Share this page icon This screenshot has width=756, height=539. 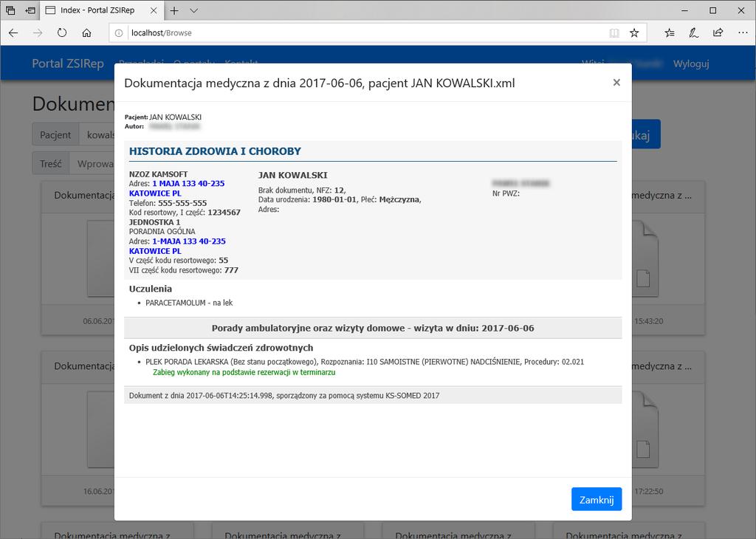pyautogui.click(x=718, y=32)
